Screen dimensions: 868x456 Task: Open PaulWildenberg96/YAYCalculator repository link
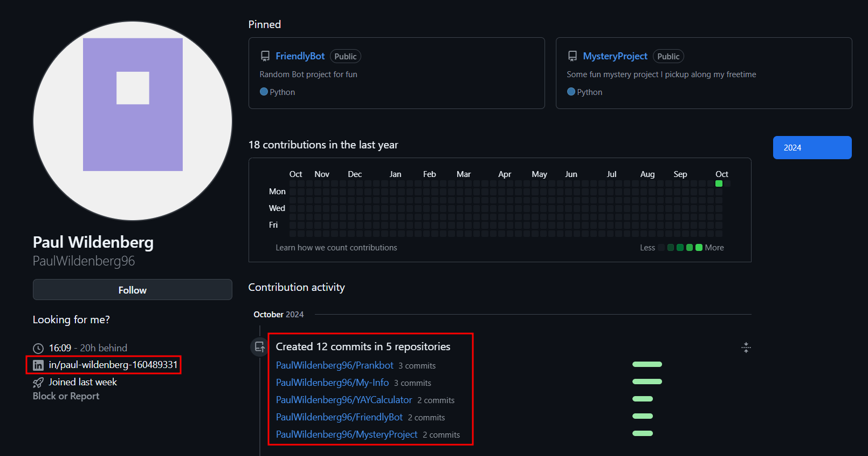click(344, 400)
